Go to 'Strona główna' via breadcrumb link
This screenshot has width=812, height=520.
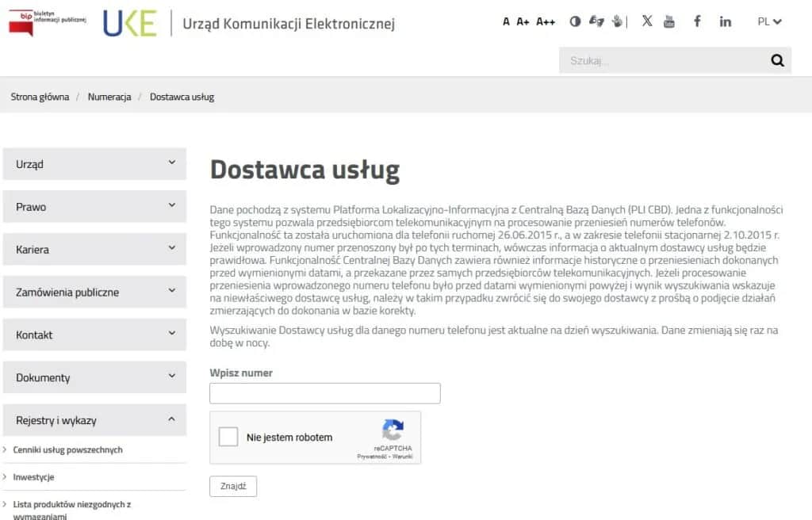39,97
